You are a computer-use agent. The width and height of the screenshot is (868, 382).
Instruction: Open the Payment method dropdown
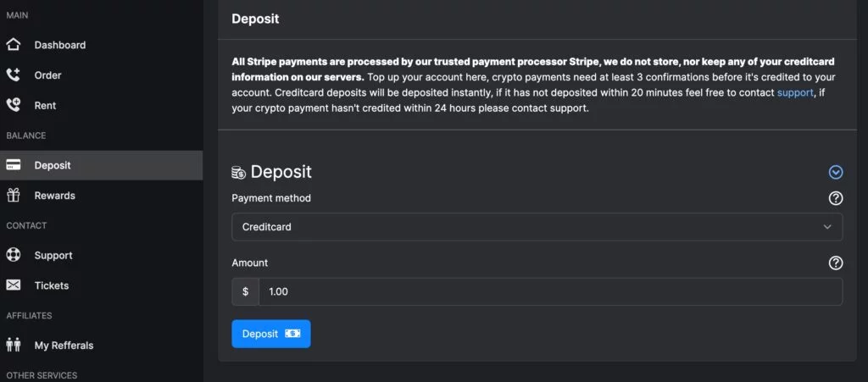pyautogui.click(x=537, y=227)
